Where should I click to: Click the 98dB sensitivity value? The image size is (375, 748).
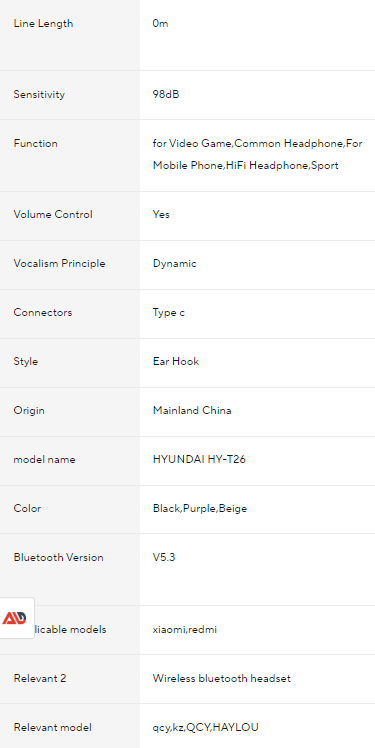166,94
